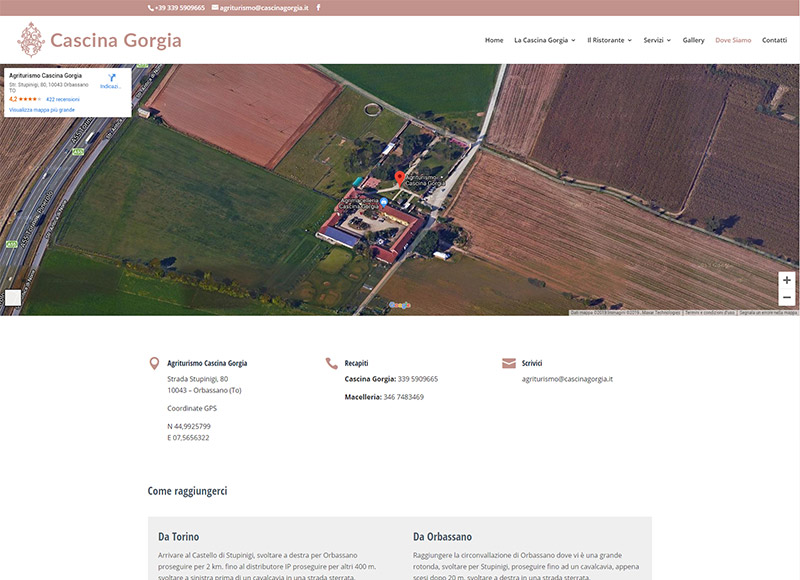800x580 pixels.
Task: Open the 422 recensioni reviews link
Action: coord(63,99)
